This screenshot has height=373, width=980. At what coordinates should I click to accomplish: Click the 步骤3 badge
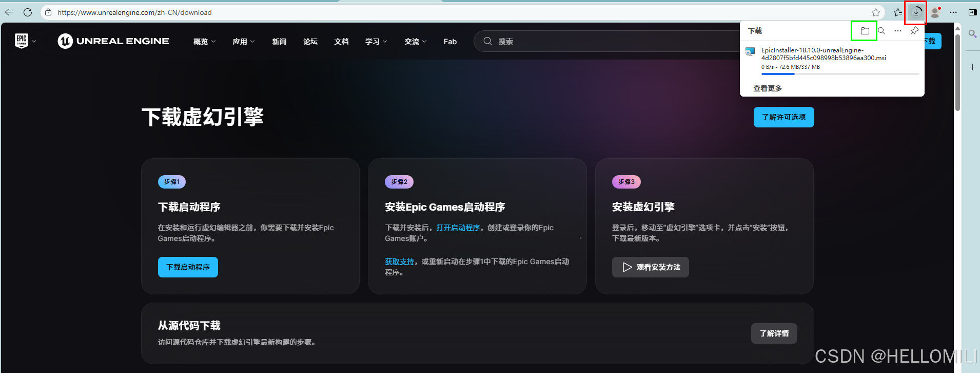pos(626,182)
